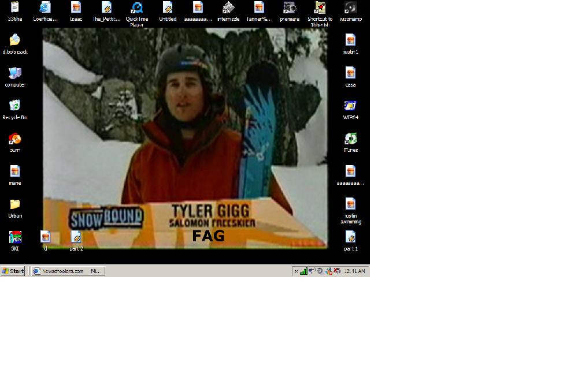Image resolution: width=567 pixels, height=392 pixels.
Task: Open the Urban folder
Action: (x=14, y=203)
